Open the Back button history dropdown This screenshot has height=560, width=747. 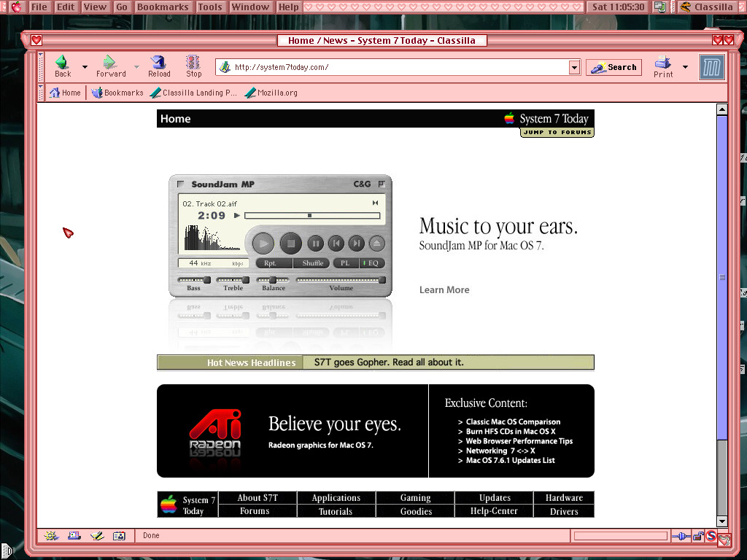[x=85, y=67]
